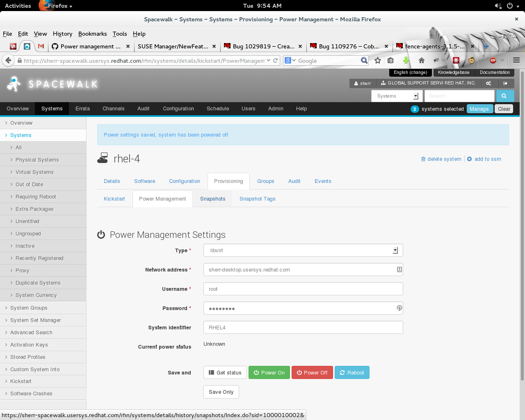Click the Save Only button
The height and width of the screenshot is (420, 525).
[x=221, y=392]
